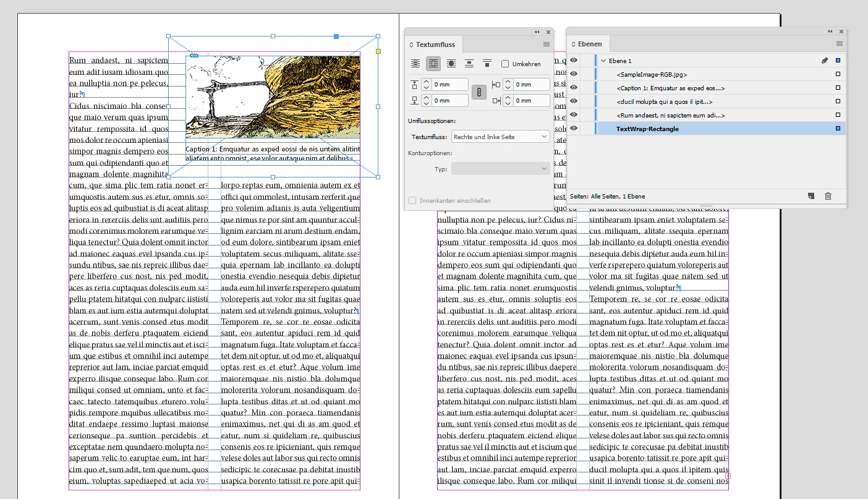Switch to the Textumfluss tab
868x499 pixels.
pos(435,45)
